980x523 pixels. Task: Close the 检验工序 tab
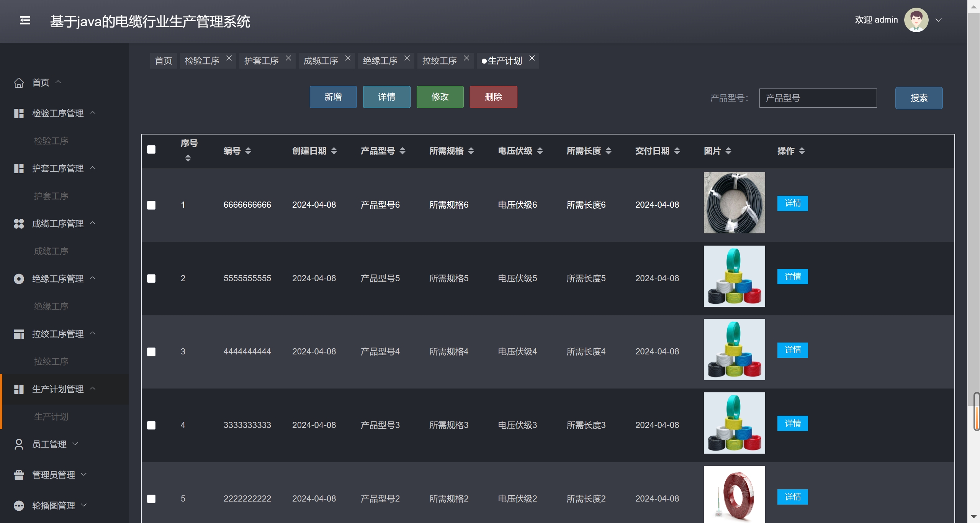pyautogui.click(x=229, y=58)
